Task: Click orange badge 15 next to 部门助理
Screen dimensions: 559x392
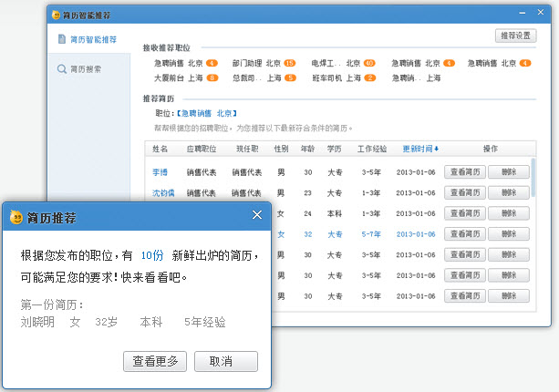Action: [289, 64]
